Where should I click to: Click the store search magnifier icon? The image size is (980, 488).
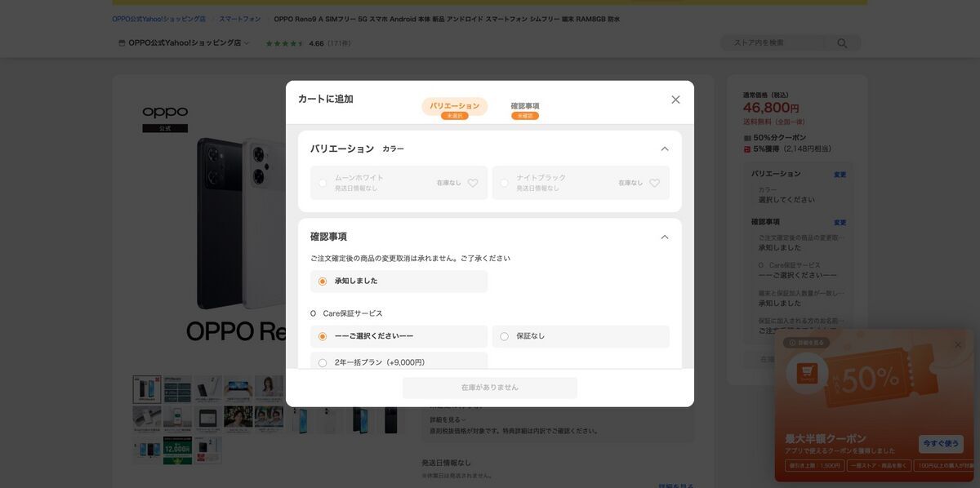842,43
